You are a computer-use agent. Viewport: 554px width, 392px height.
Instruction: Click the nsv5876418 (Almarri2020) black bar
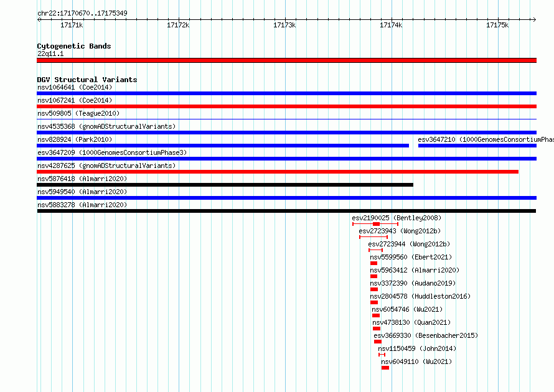click(x=225, y=185)
